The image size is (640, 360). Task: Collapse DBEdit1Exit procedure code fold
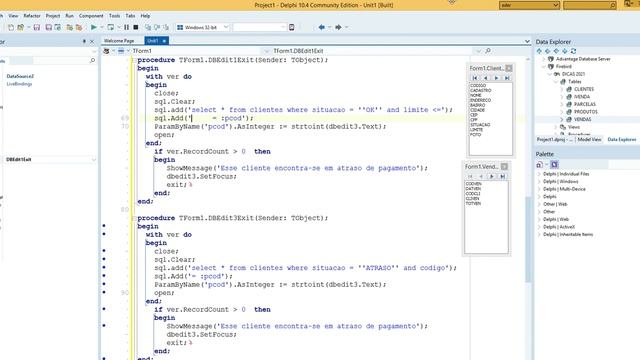tap(134, 60)
